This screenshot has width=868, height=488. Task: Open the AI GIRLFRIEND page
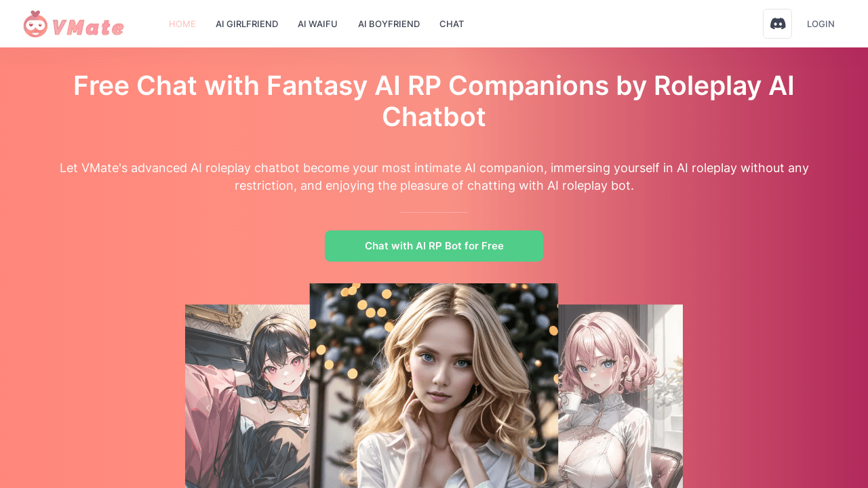pos(247,24)
